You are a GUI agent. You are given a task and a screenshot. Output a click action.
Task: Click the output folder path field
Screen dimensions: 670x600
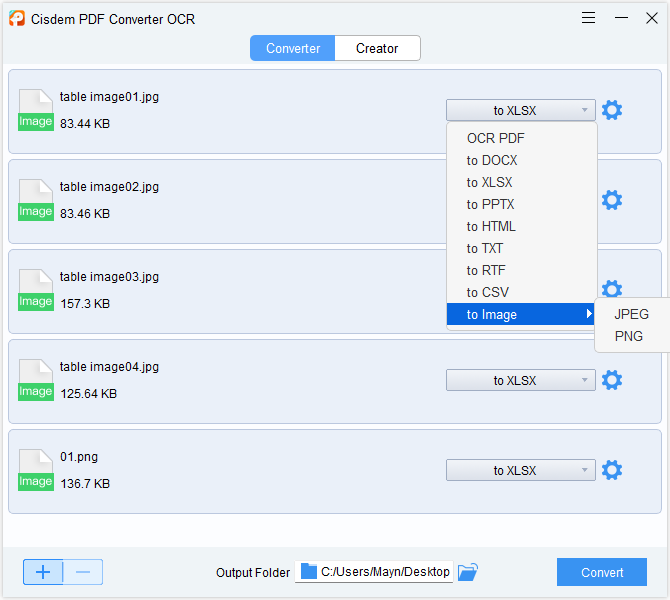point(374,572)
